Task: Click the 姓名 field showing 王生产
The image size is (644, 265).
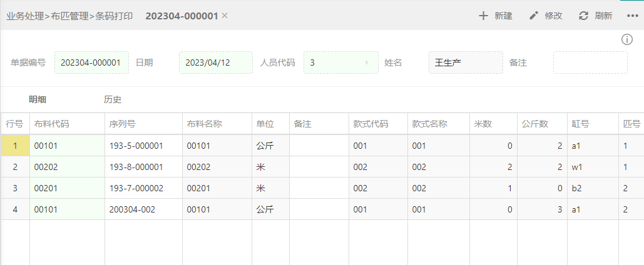Action: click(x=465, y=62)
